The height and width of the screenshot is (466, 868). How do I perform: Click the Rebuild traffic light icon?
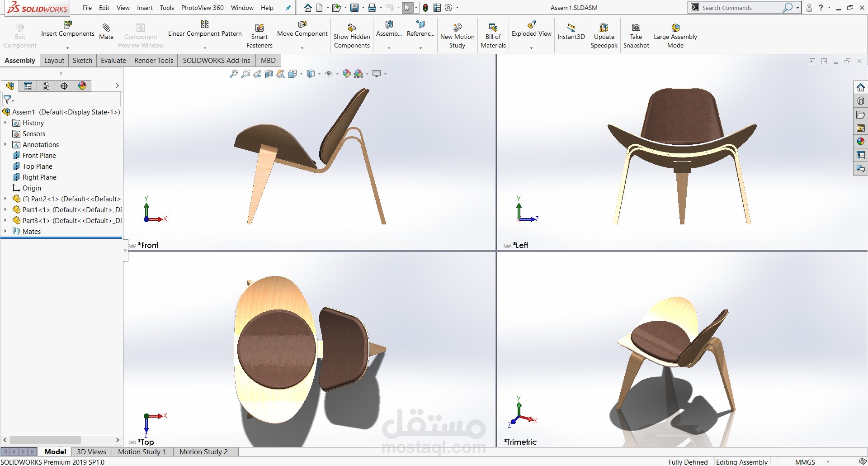pyautogui.click(x=425, y=8)
